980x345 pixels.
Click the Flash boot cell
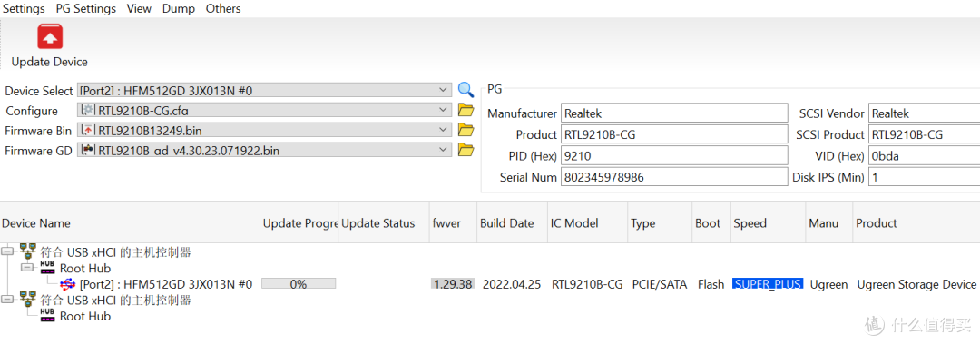click(710, 284)
